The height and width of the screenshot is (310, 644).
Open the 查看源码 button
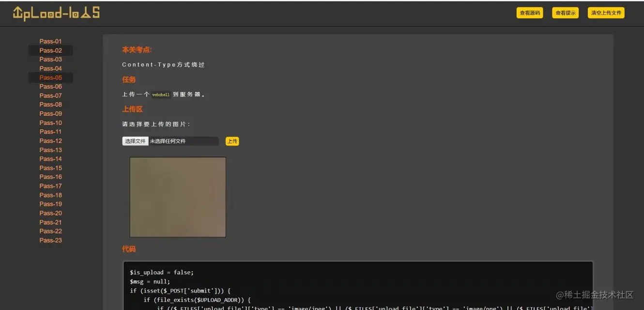[x=530, y=13]
